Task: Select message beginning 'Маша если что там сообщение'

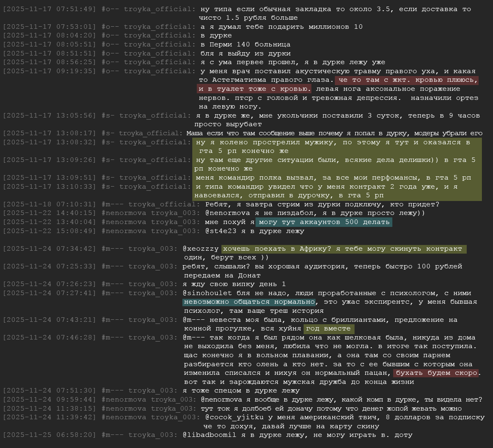Action: tap(334, 133)
